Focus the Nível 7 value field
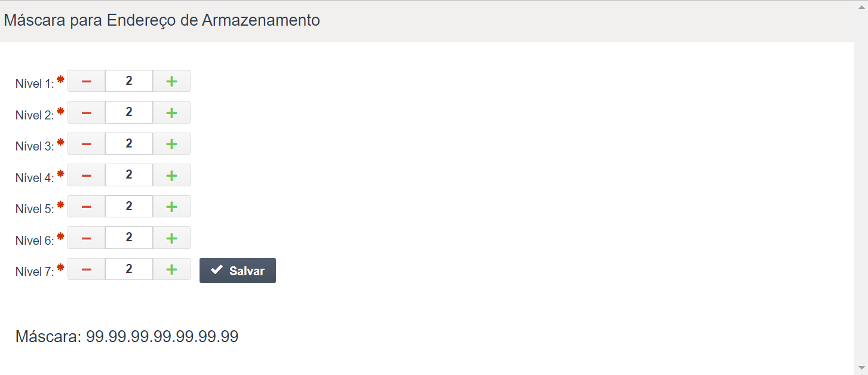Screen dimensions: 868x375 click(x=129, y=269)
